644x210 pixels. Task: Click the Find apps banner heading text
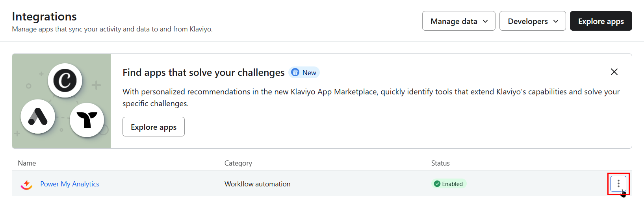click(x=203, y=73)
